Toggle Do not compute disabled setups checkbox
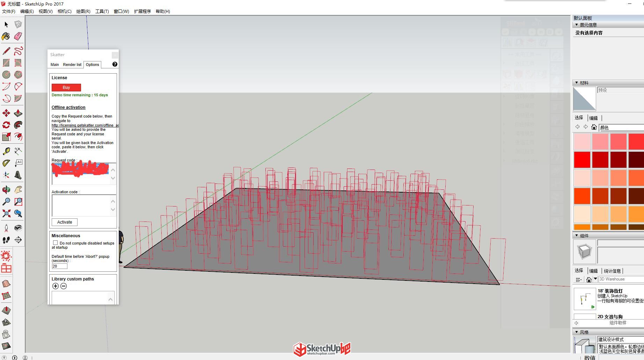The height and width of the screenshot is (360, 644). point(55,243)
